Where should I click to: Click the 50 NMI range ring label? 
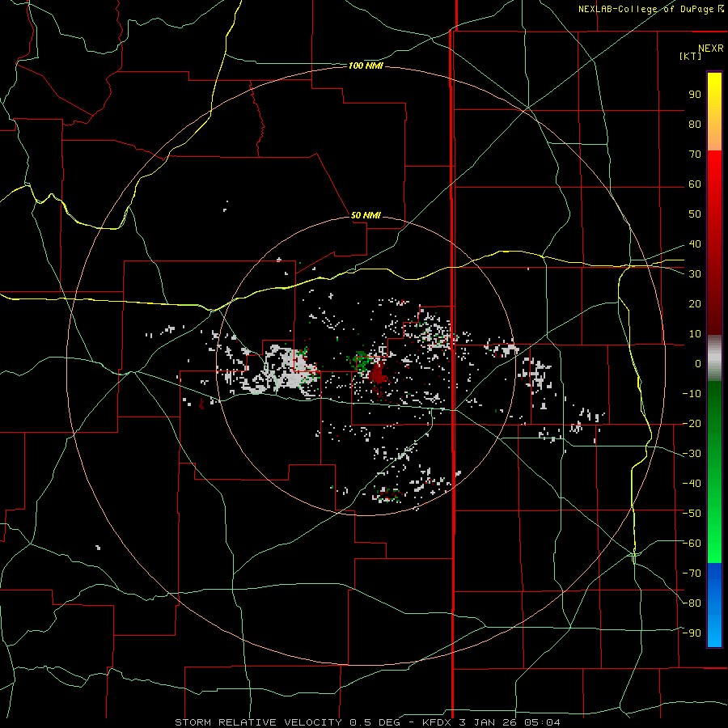tap(366, 215)
